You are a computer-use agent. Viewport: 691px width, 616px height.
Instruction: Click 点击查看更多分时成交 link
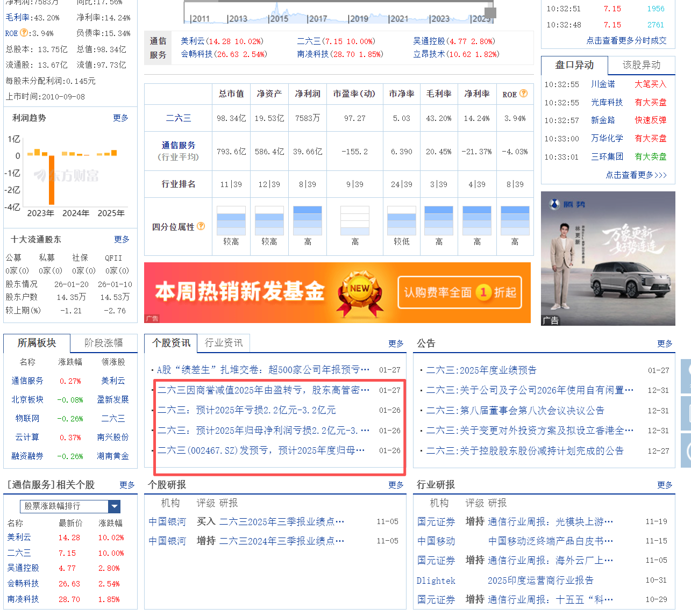(626, 40)
